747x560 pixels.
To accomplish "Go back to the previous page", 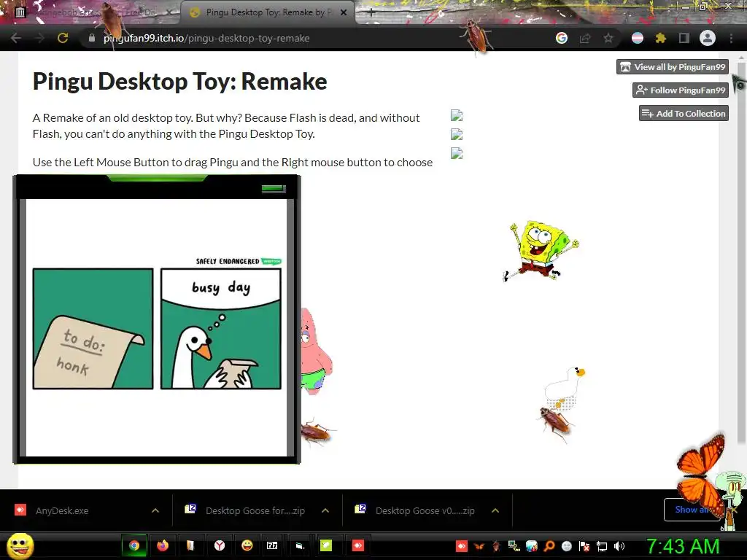I will coord(16,38).
